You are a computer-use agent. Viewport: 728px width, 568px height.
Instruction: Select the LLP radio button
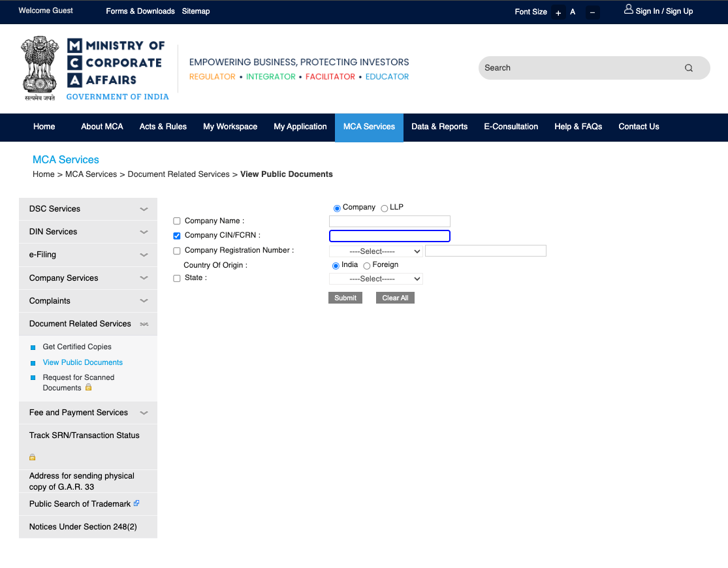coord(384,207)
